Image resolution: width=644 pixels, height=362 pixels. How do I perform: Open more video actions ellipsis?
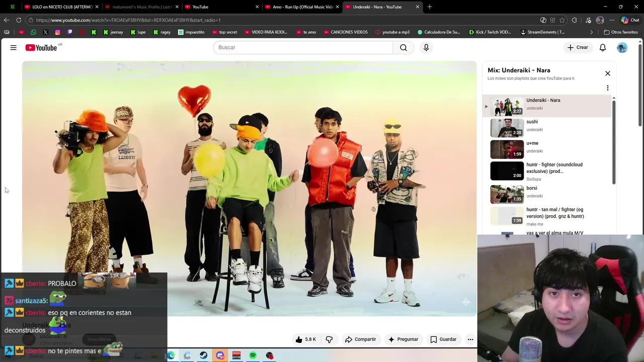tap(470, 339)
